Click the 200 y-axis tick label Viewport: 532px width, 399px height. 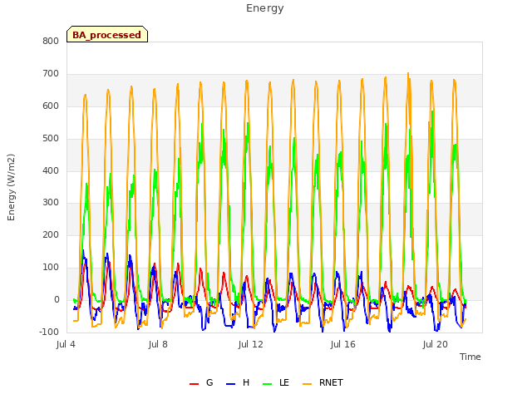pyautogui.click(x=51, y=234)
